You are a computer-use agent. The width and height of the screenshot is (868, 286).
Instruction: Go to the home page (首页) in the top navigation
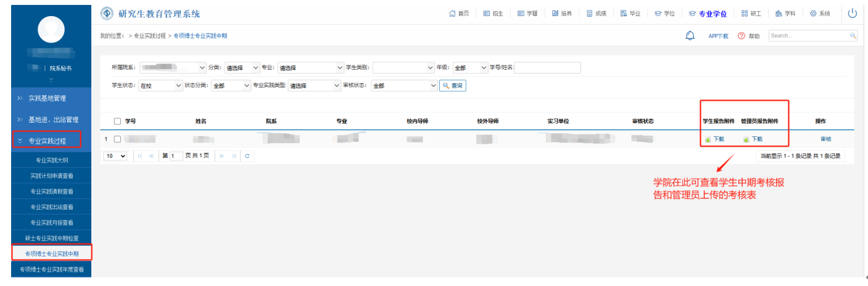(x=459, y=14)
